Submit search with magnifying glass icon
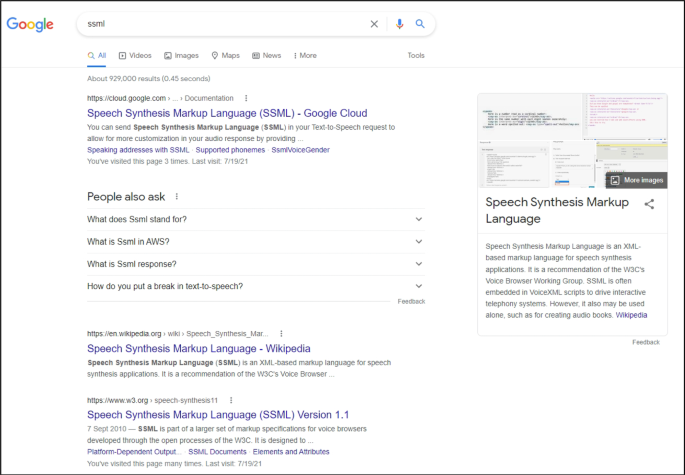The height and width of the screenshot is (475, 685). point(420,24)
